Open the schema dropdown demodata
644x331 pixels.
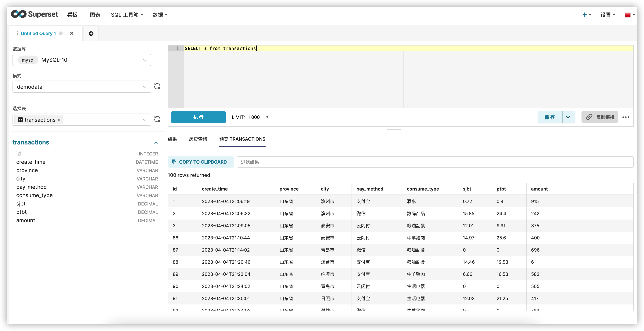point(82,87)
